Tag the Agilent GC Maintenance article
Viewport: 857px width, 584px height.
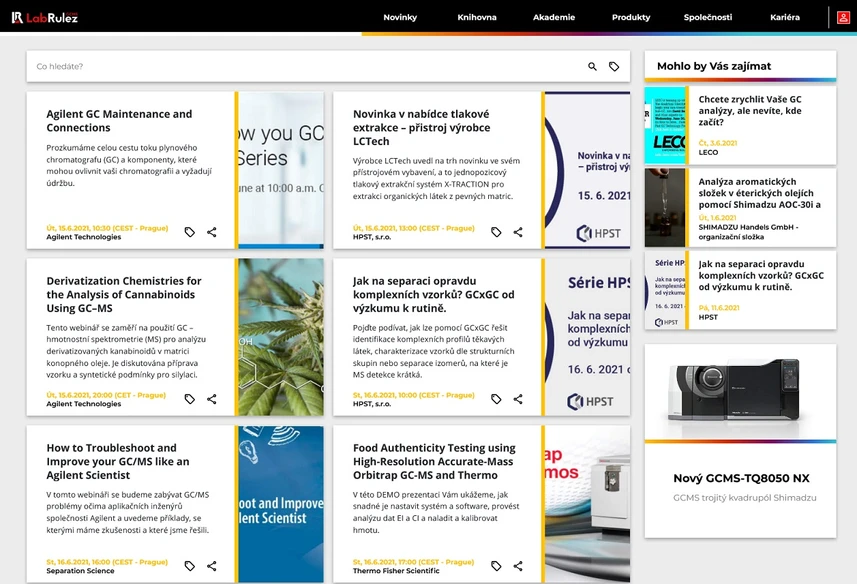[190, 232]
